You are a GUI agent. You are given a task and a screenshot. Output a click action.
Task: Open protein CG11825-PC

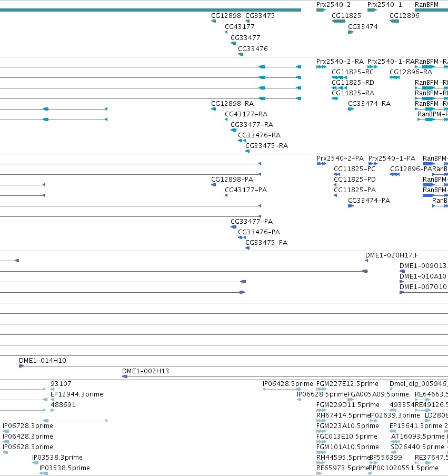354,169
